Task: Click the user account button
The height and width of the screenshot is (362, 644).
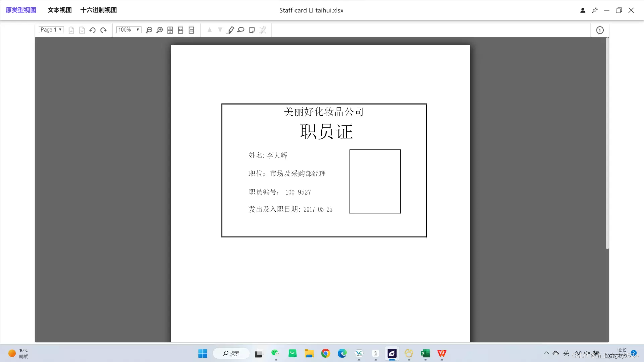Action: (583, 10)
